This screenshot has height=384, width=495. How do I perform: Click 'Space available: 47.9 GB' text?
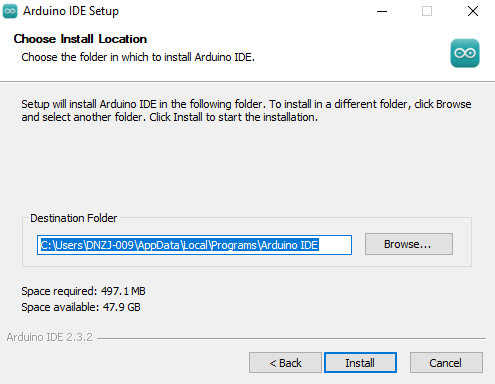[81, 307]
